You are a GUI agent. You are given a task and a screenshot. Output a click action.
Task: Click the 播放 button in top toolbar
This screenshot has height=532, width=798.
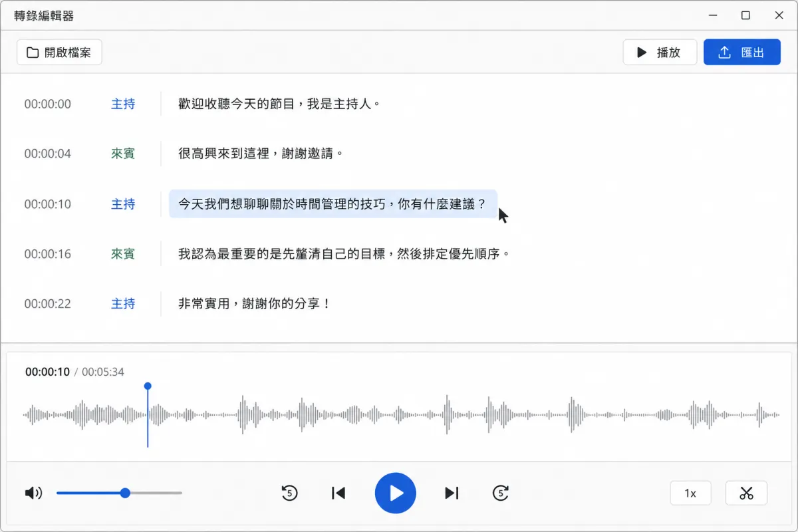[660, 52]
